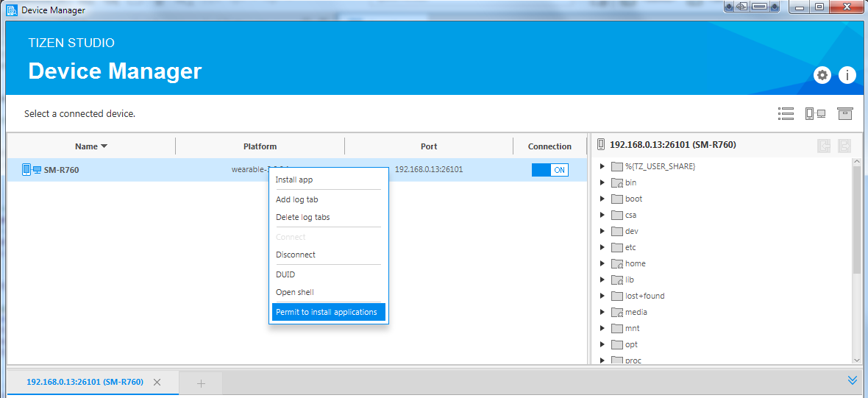Click the double chevron to collapse log panel
Image resolution: width=868 pixels, height=398 pixels.
(x=853, y=380)
